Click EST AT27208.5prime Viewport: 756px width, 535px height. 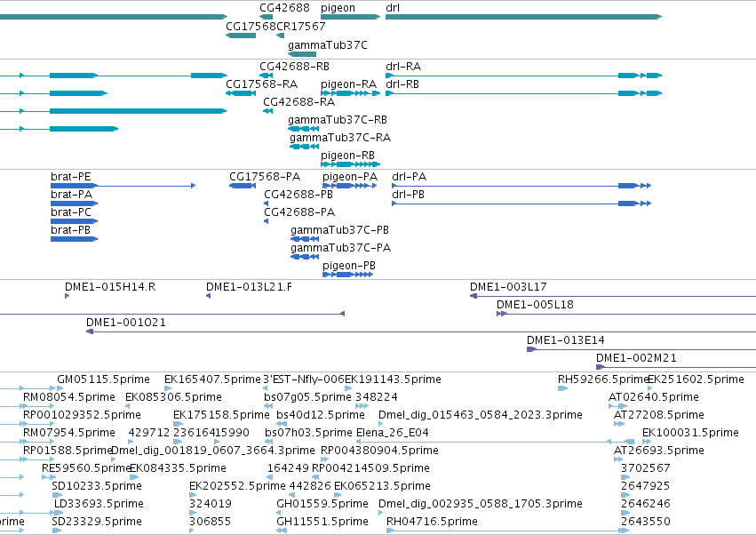(x=658, y=415)
